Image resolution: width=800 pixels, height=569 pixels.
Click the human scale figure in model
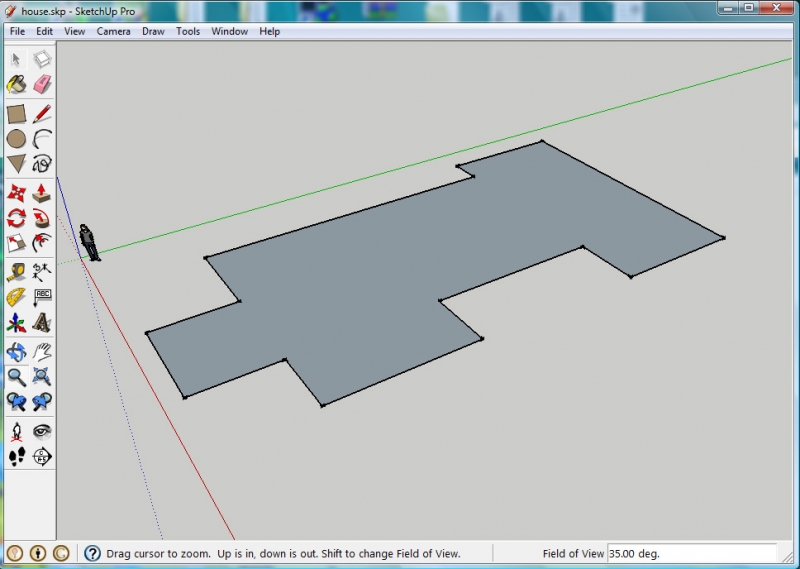click(x=89, y=243)
